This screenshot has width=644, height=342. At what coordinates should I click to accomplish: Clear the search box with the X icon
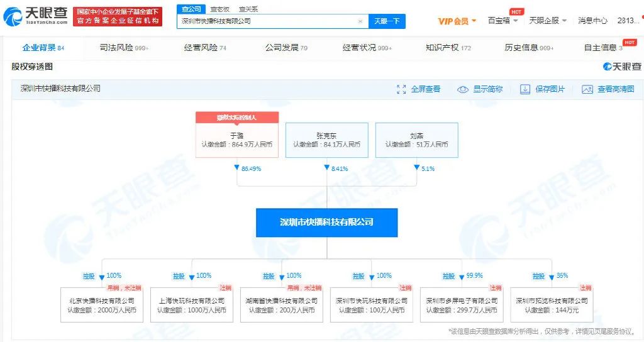click(360, 21)
